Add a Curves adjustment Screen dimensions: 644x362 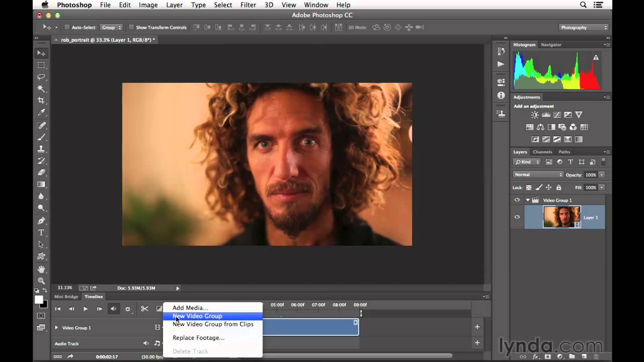click(x=557, y=115)
